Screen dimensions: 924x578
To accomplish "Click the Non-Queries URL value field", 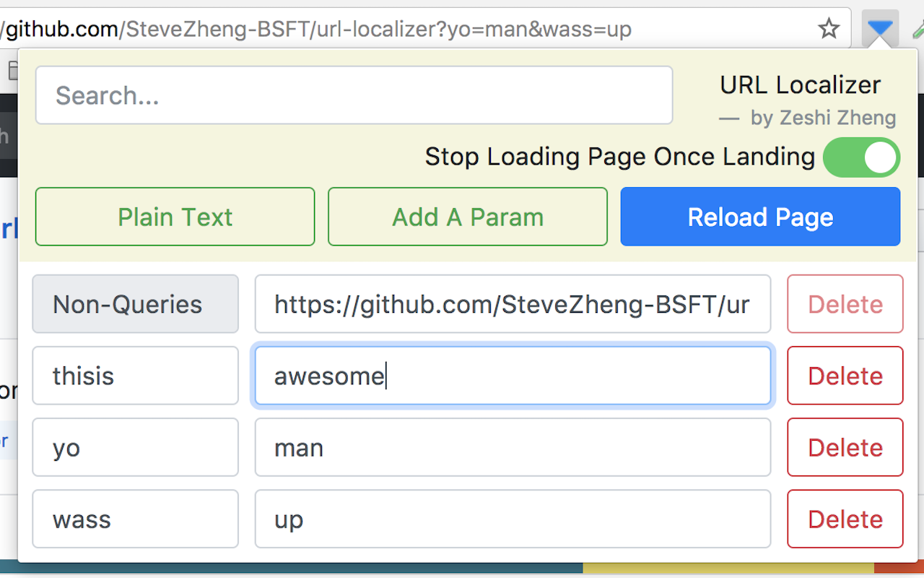I will 513,304.
